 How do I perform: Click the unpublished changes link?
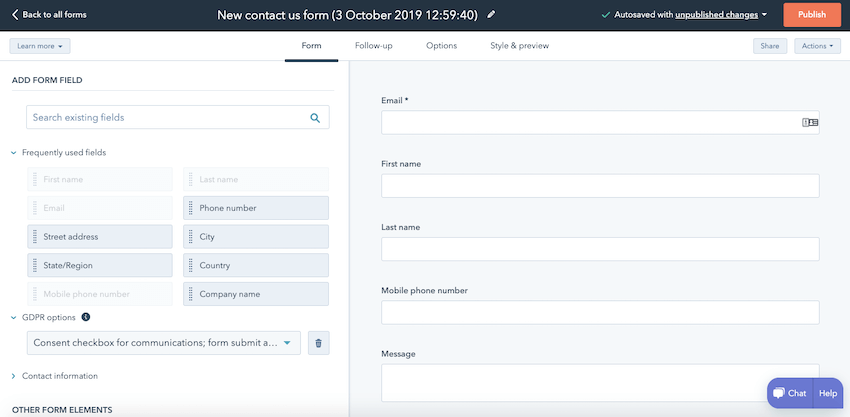(716, 15)
